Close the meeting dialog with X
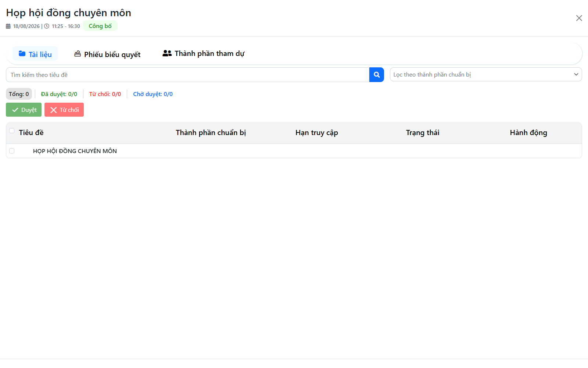 coord(579,18)
